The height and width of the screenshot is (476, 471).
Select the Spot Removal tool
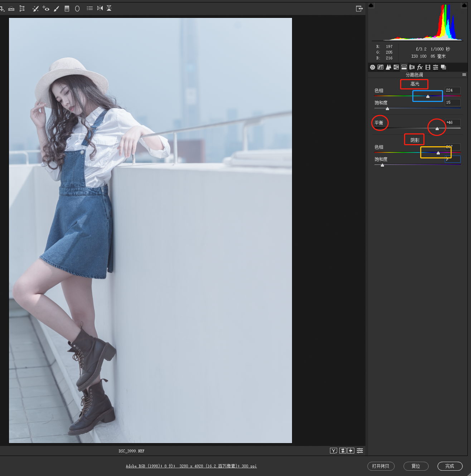pyautogui.click(x=35, y=9)
